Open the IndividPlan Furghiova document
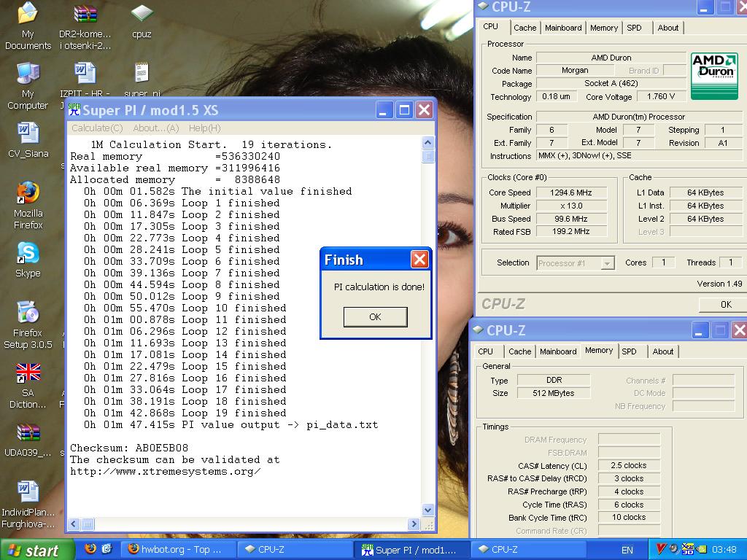The width and height of the screenshot is (747, 560). point(28,505)
